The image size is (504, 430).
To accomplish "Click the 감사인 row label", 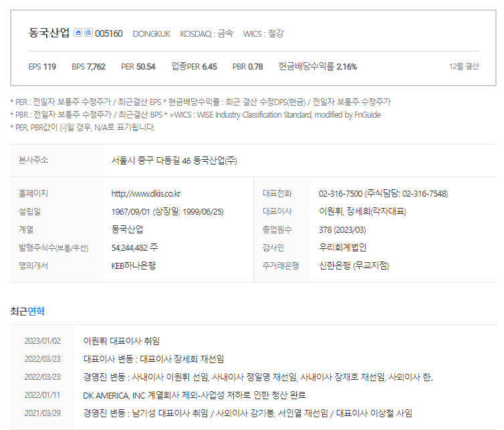I will click(x=273, y=247).
